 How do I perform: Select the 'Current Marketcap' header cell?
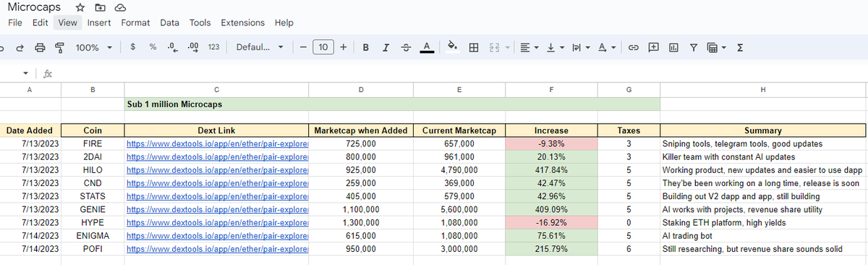coord(459,131)
